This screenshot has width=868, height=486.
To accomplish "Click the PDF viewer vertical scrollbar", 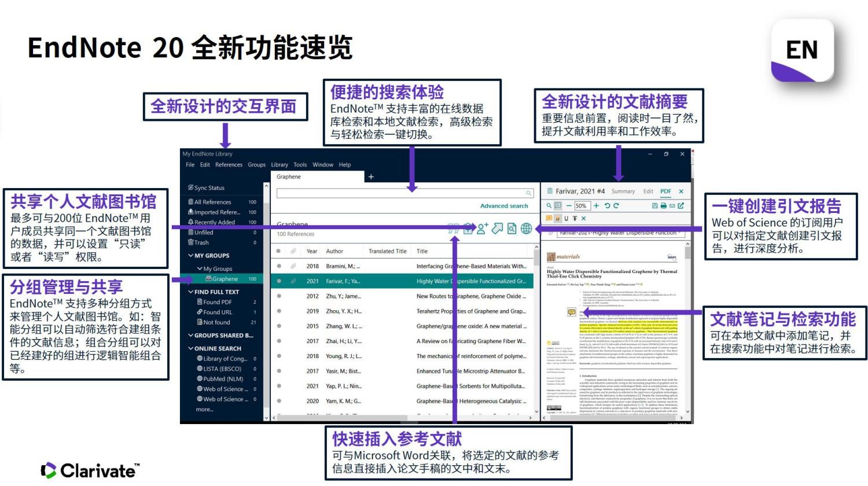I will (687, 330).
